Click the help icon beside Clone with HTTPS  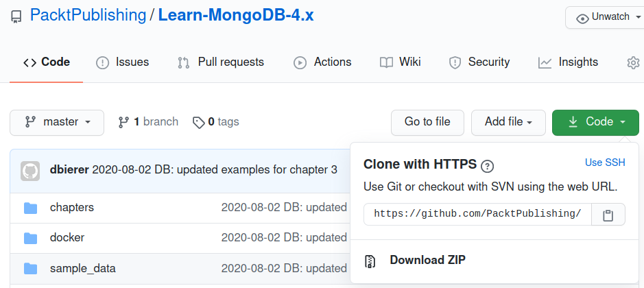click(488, 165)
